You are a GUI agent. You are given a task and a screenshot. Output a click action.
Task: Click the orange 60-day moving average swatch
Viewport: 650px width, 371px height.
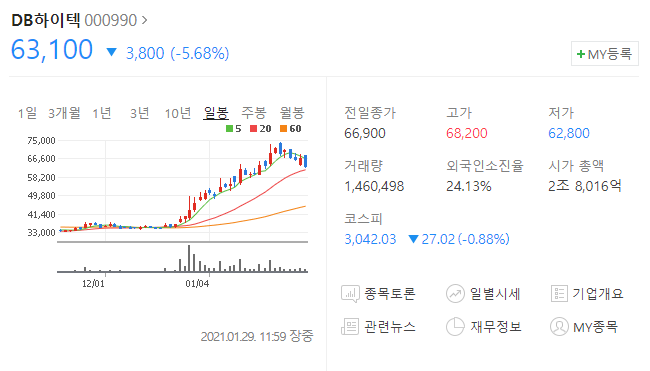click(284, 129)
